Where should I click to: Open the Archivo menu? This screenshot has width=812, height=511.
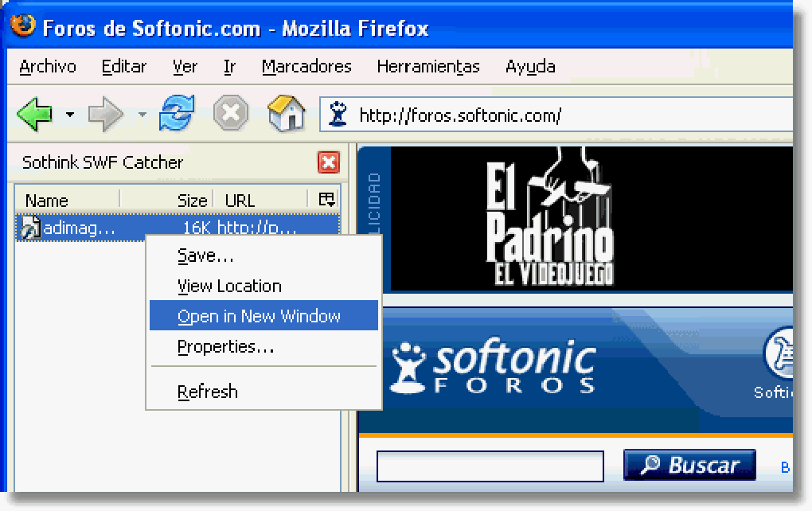click(x=48, y=67)
